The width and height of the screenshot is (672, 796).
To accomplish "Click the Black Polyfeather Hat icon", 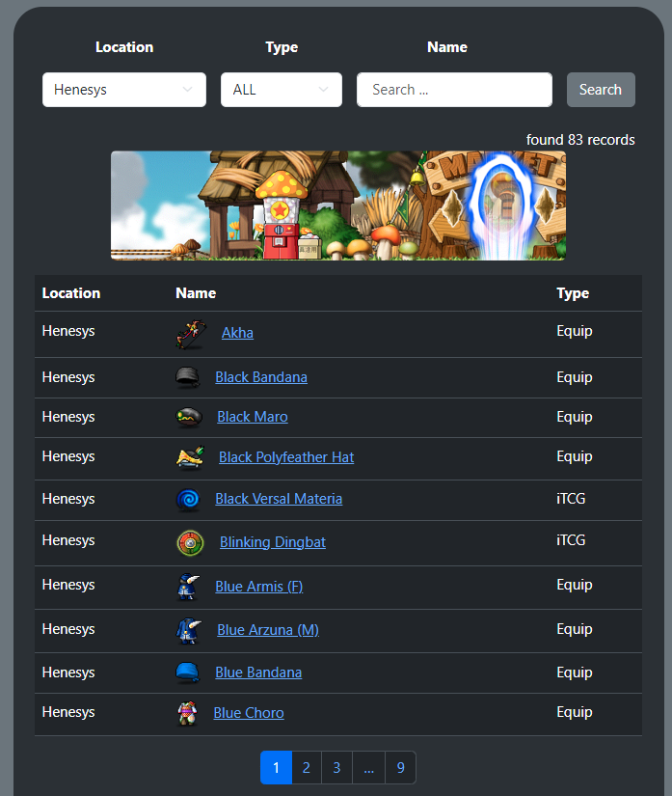I will (190, 458).
